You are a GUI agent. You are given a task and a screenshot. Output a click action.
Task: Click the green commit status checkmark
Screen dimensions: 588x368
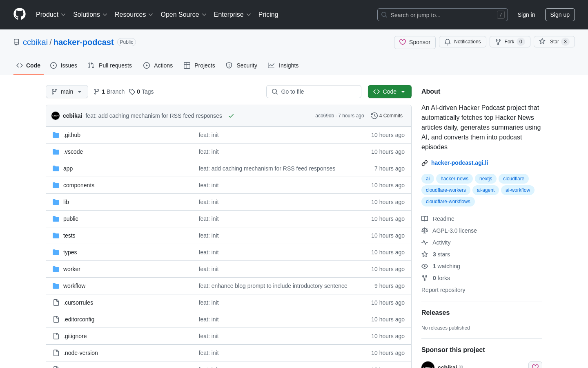(231, 116)
